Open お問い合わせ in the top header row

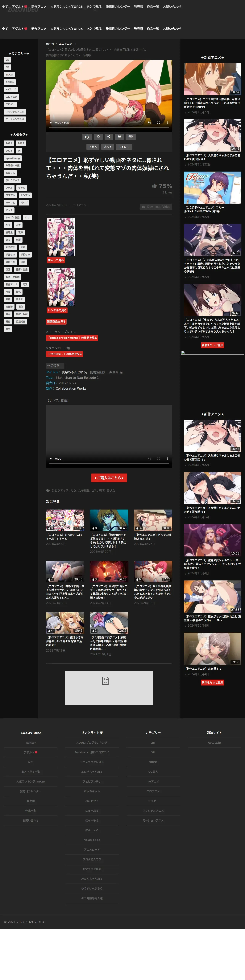click(172, 7)
